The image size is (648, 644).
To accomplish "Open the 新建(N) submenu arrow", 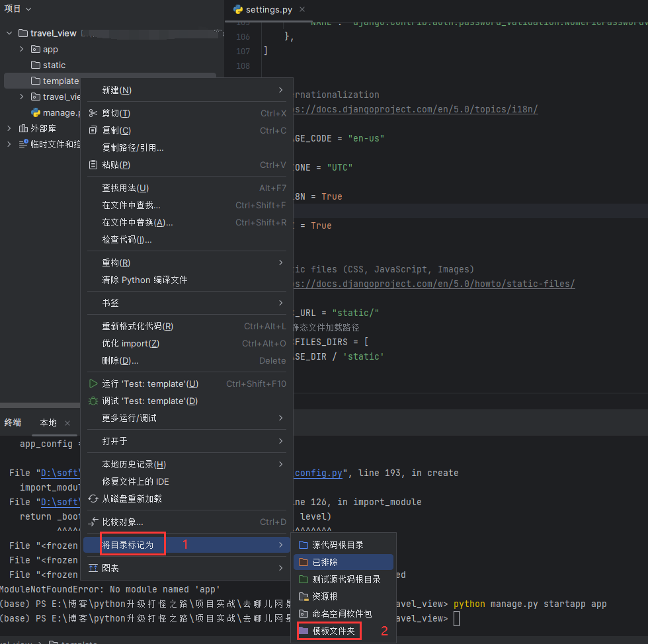I will [280, 90].
